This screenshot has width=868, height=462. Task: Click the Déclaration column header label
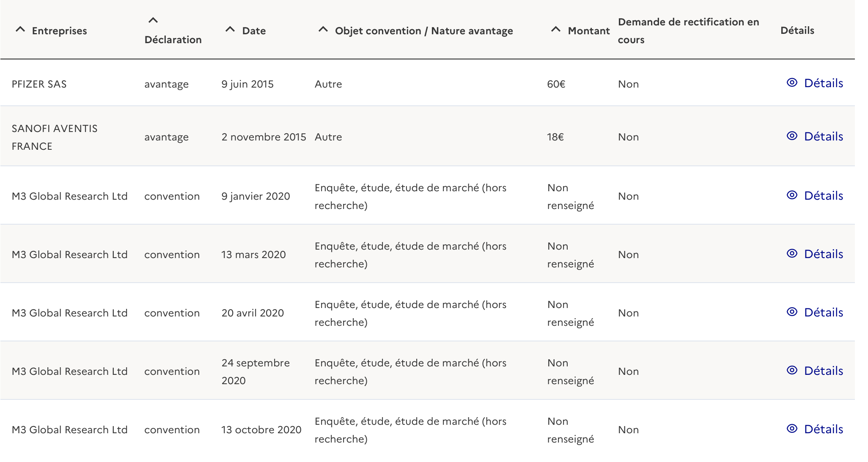click(x=173, y=40)
